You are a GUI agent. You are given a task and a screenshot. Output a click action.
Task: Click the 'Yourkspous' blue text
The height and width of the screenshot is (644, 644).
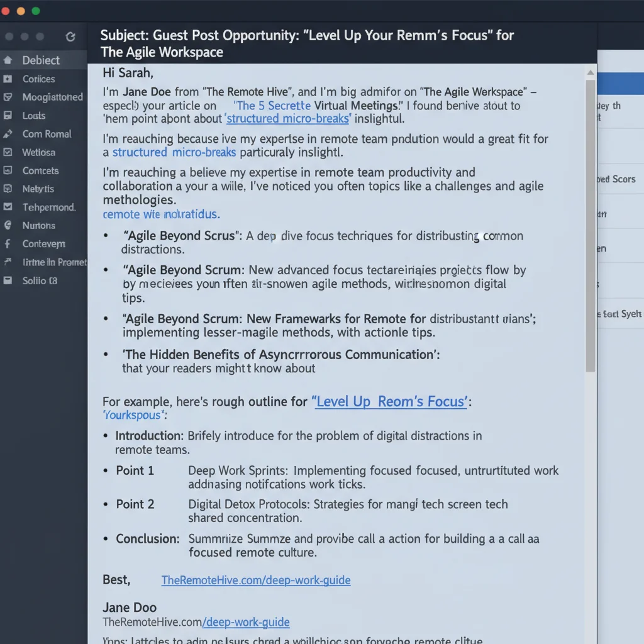coord(135,415)
